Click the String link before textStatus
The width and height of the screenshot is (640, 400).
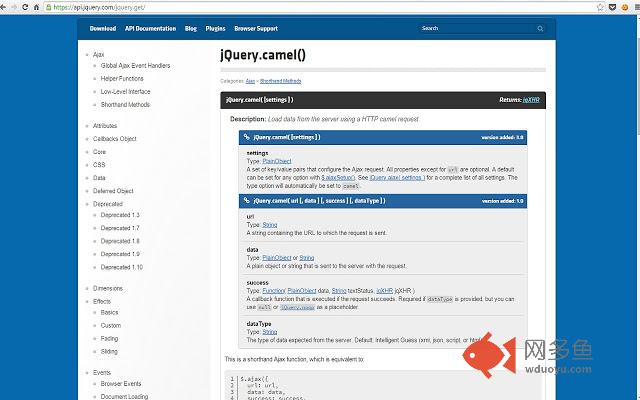tap(339, 291)
